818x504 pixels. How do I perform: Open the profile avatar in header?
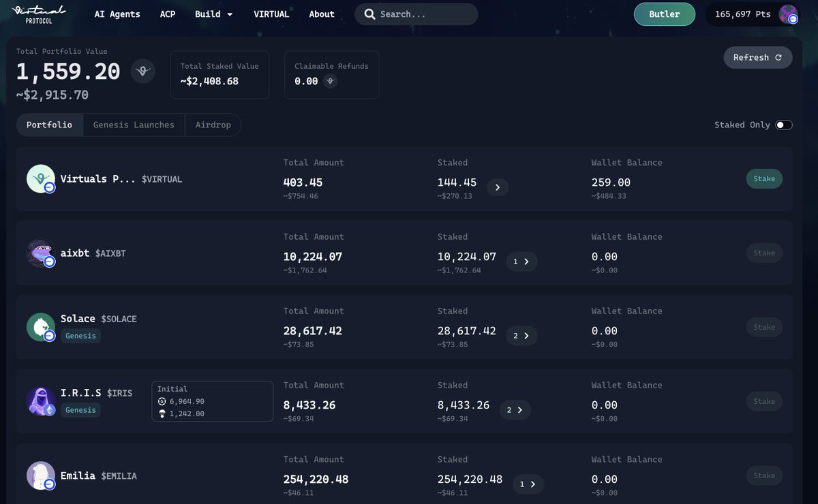(x=788, y=14)
